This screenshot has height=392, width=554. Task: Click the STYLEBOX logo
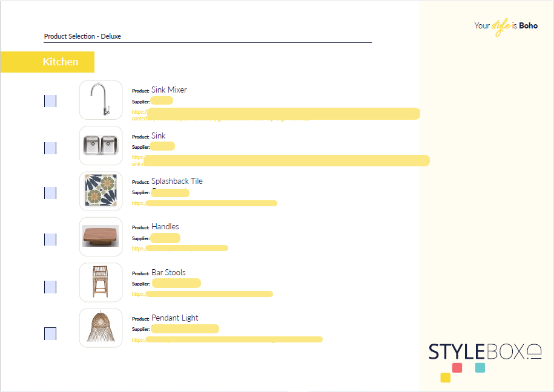coord(484,351)
